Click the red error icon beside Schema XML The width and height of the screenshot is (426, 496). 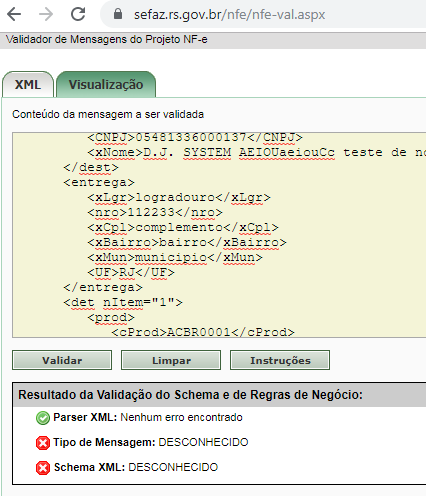click(43, 468)
